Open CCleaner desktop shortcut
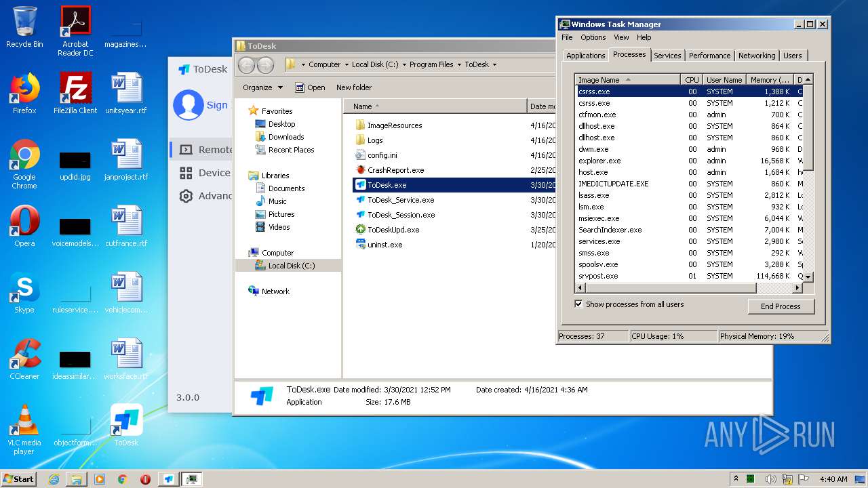 [x=24, y=359]
